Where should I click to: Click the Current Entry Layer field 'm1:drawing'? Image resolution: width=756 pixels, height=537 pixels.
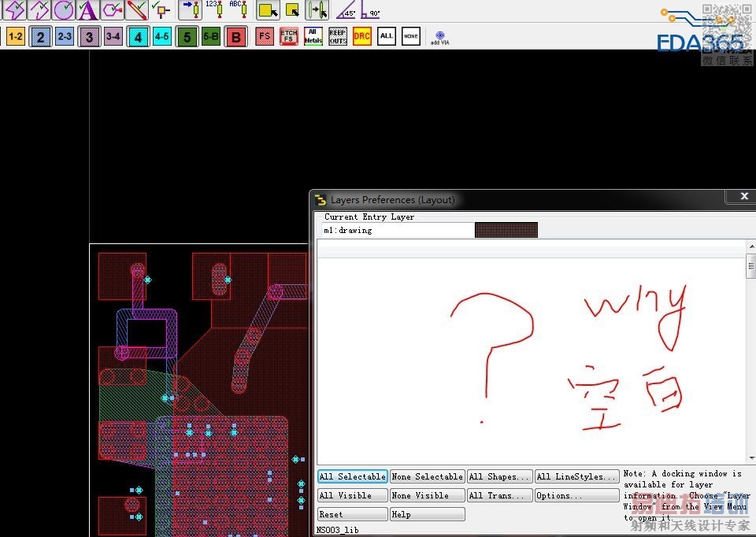click(x=397, y=231)
